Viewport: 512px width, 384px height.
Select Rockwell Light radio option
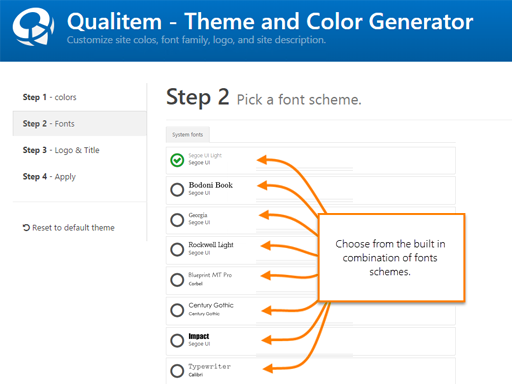pos(177,249)
